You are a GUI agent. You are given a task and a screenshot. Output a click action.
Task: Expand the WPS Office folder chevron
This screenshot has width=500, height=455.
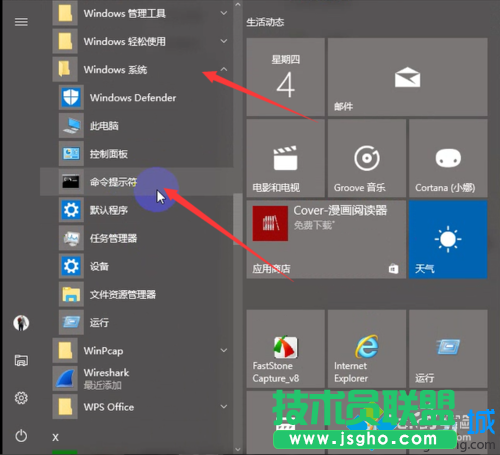pyautogui.click(x=224, y=407)
